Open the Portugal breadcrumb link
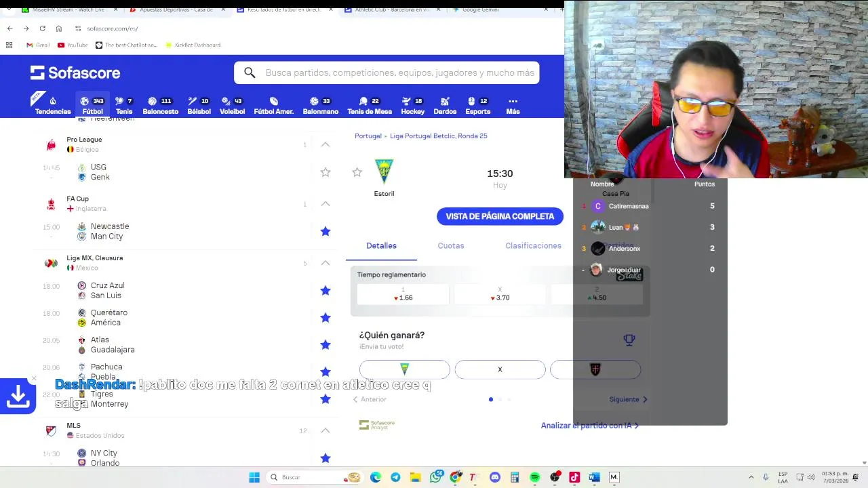This screenshot has height=488, width=868. click(x=368, y=136)
